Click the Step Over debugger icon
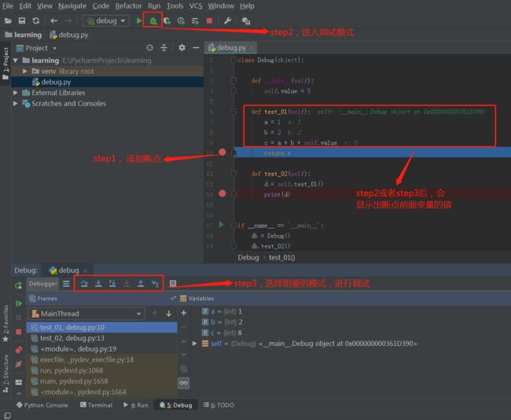The width and height of the screenshot is (511, 420). click(84, 283)
